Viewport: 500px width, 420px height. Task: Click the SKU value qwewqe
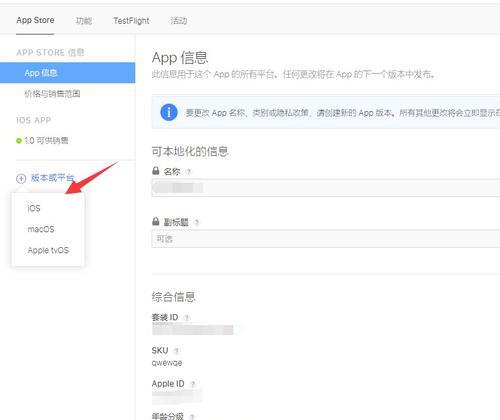167,363
